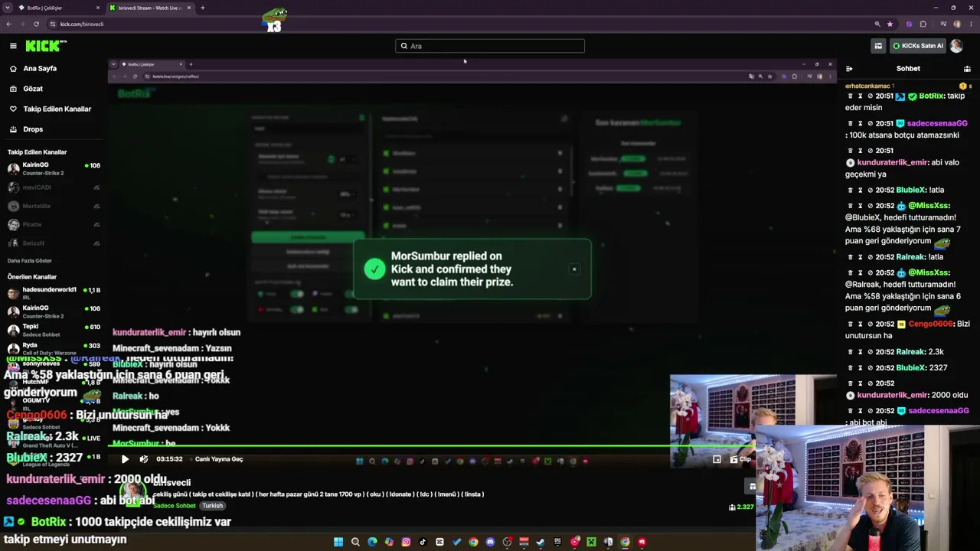Open Gözat in the sidebar
Image resolution: width=980 pixels, height=551 pixels.
coord(33,89)
